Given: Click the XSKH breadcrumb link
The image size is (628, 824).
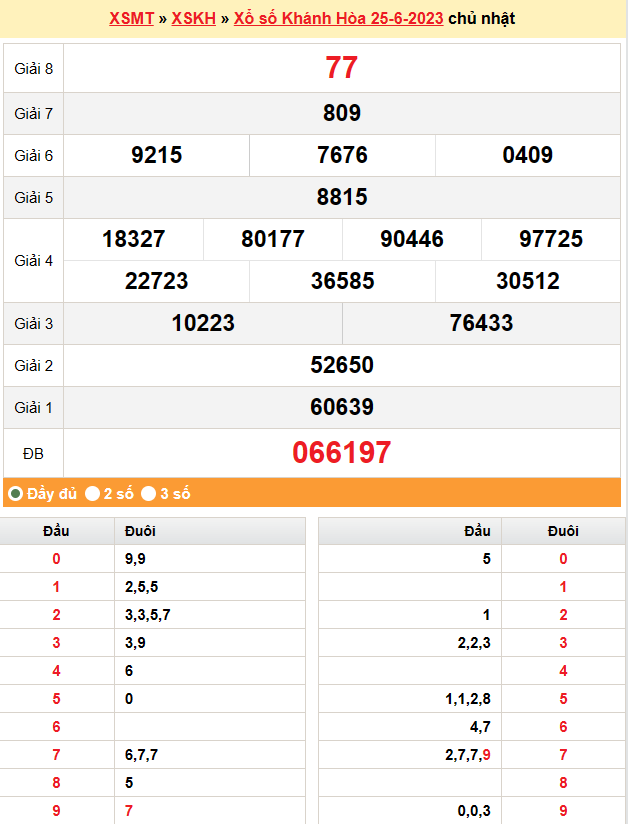Looking at the screenshot, I should [x=193, y=19].
